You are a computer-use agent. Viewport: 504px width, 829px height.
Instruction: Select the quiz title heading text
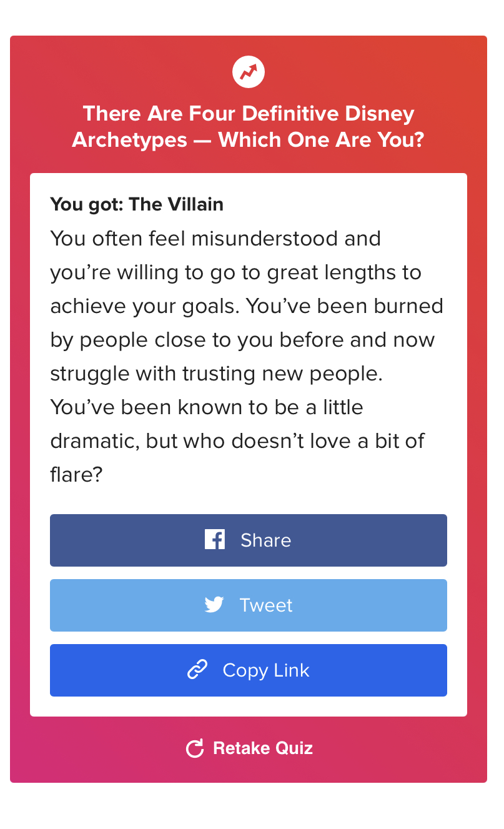coord(249,127)
